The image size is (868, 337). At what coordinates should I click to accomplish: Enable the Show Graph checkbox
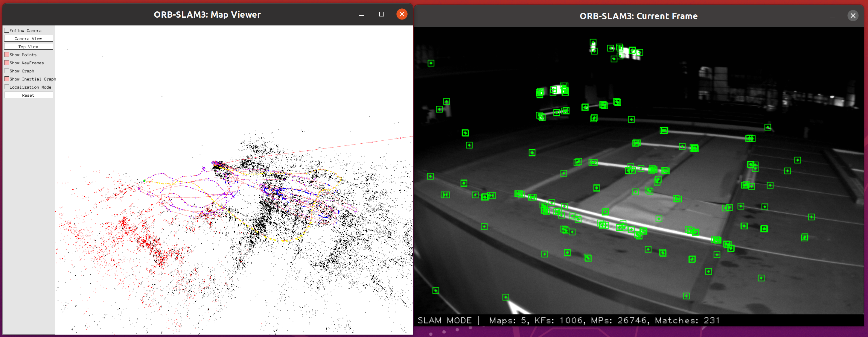tap(7, 71)
